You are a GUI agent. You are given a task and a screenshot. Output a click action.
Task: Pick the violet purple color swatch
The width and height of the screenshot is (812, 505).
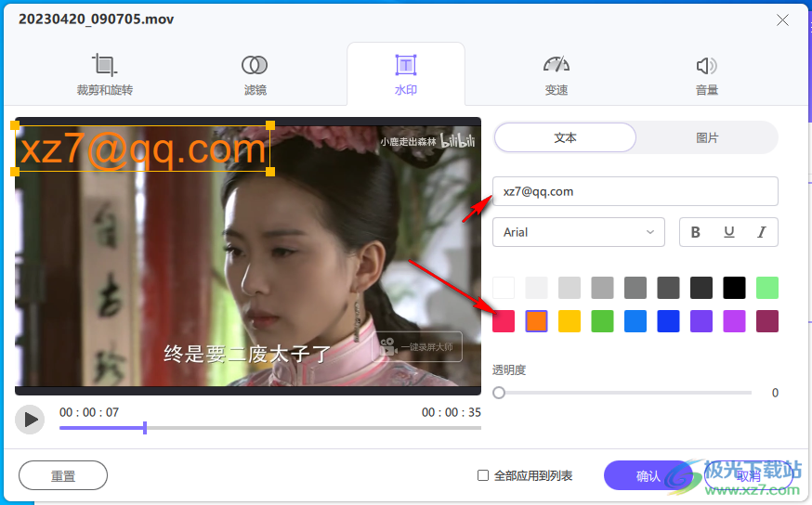click(x=701, y=321)
